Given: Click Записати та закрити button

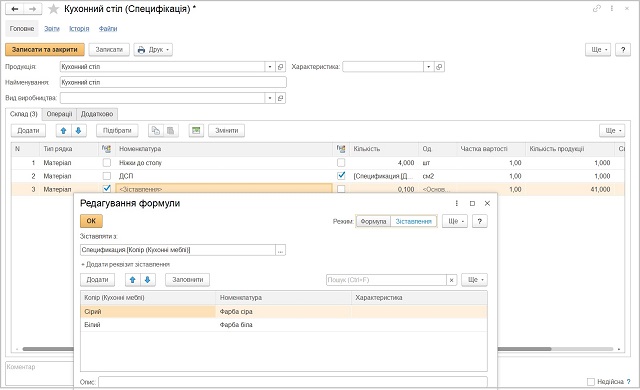Looking at the screenshot, I should click(x=44, y=49).
